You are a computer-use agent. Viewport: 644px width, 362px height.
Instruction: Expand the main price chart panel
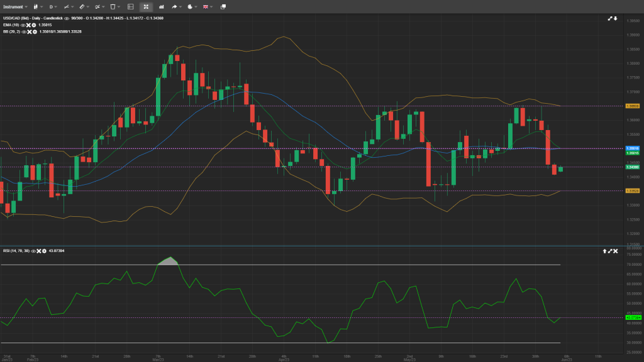tap(610, 18)
